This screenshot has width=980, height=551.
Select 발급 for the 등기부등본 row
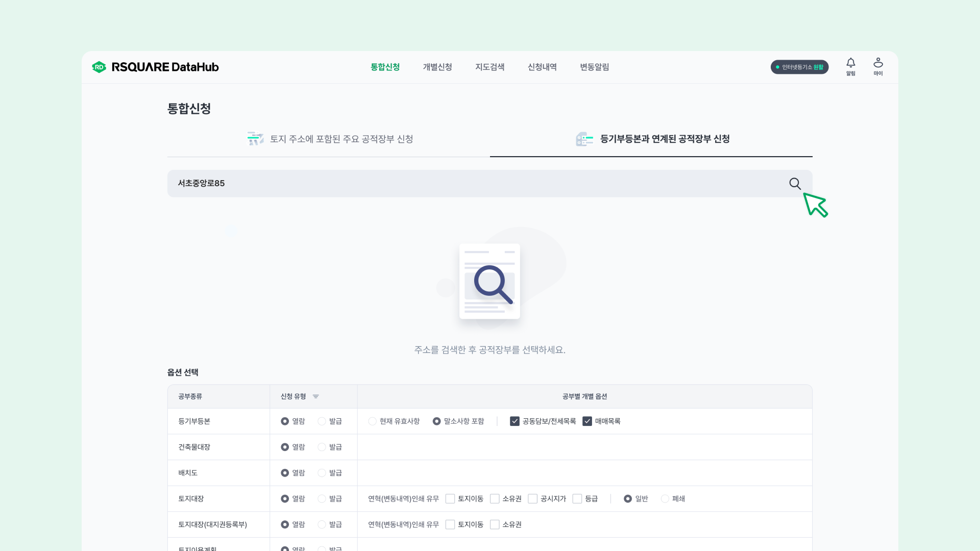[322, 421]
